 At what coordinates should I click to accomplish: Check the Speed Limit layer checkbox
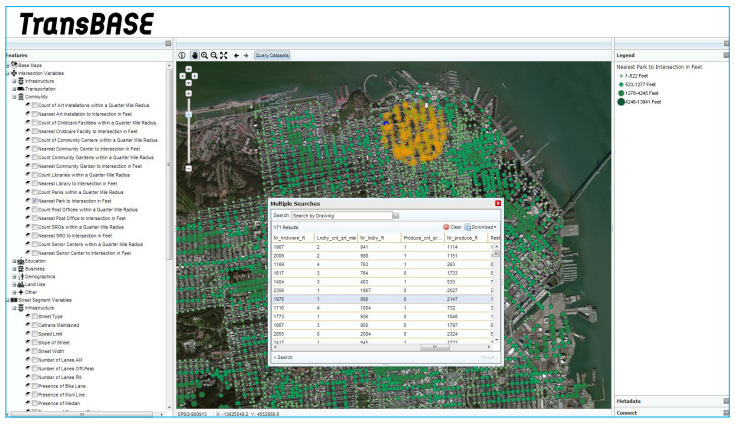click(x=34, y=334)
